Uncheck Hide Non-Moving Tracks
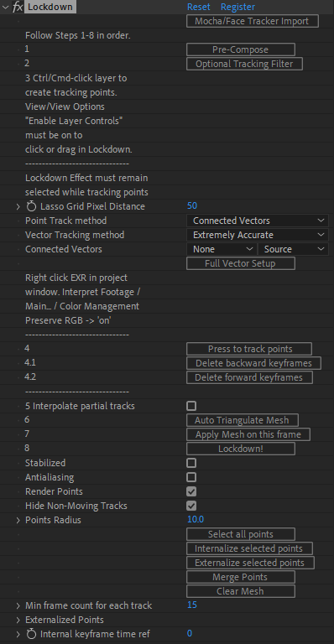334x644 pixels. pos(191,506)
